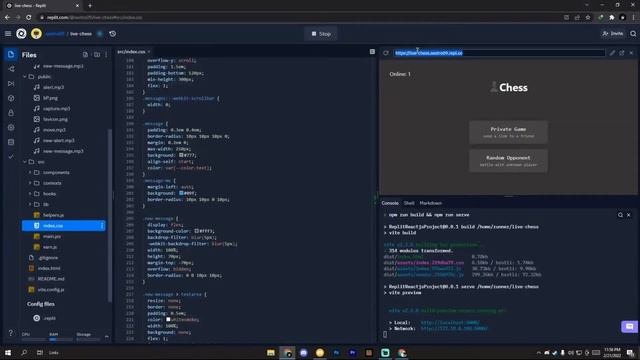
Task: Open the hamburger menu in the header
Action: coord(8,33)
